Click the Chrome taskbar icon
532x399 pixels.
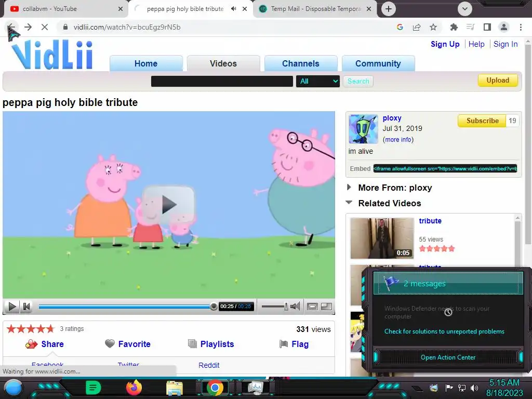[x=215, y=388]
